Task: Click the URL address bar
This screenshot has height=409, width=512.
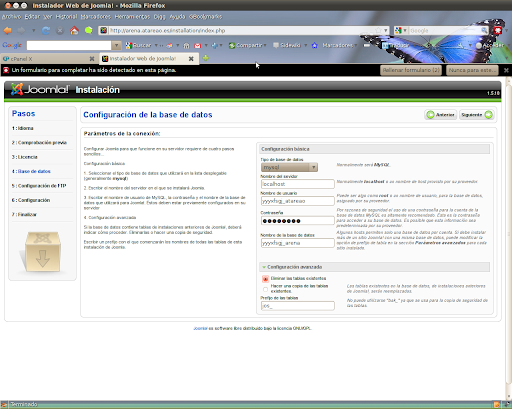Action: tap(243, 30)
